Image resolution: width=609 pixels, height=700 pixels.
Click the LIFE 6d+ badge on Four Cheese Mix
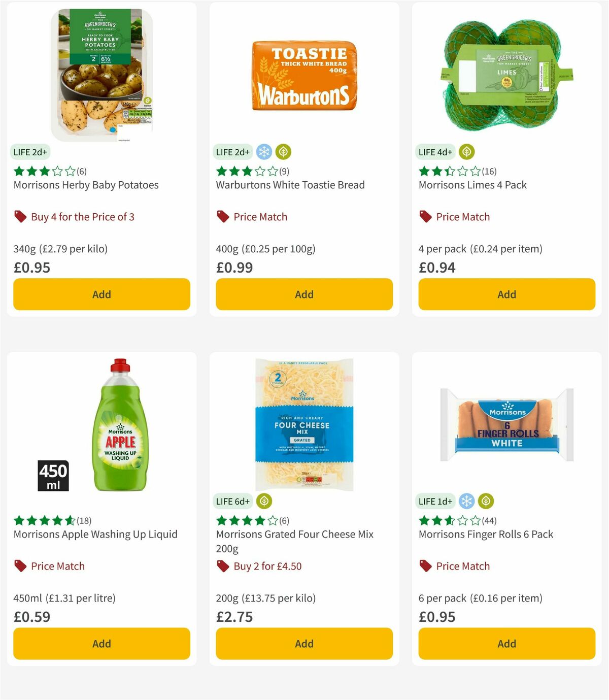(232, 501)
